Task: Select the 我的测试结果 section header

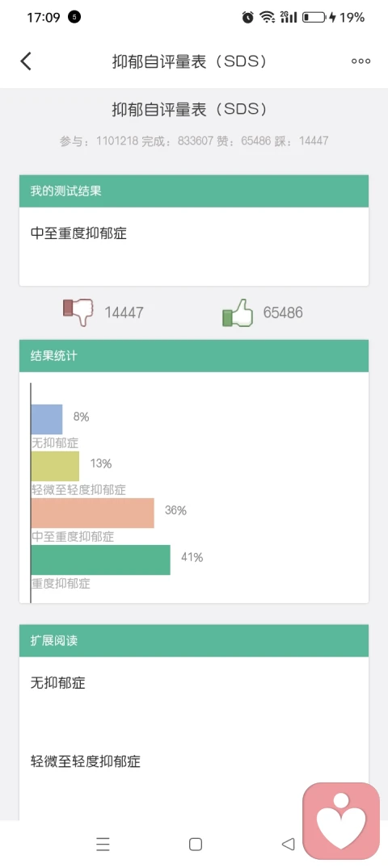Action: click(x=194, y=191)
